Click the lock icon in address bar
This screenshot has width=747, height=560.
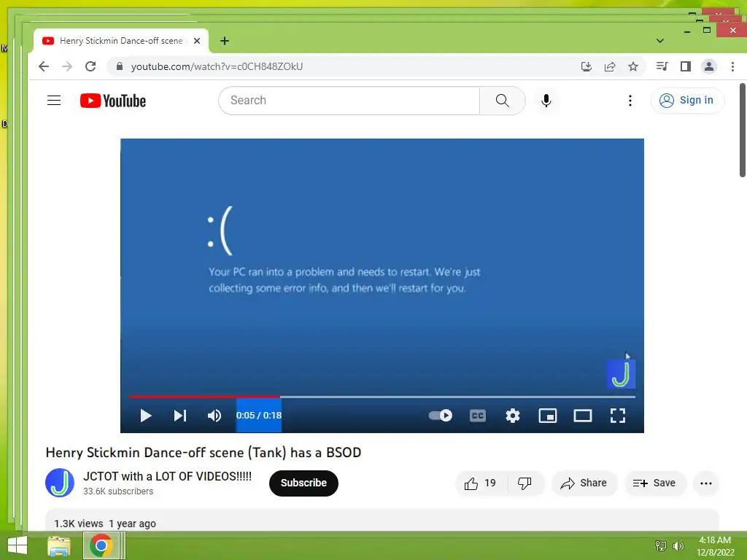point(120,66)
